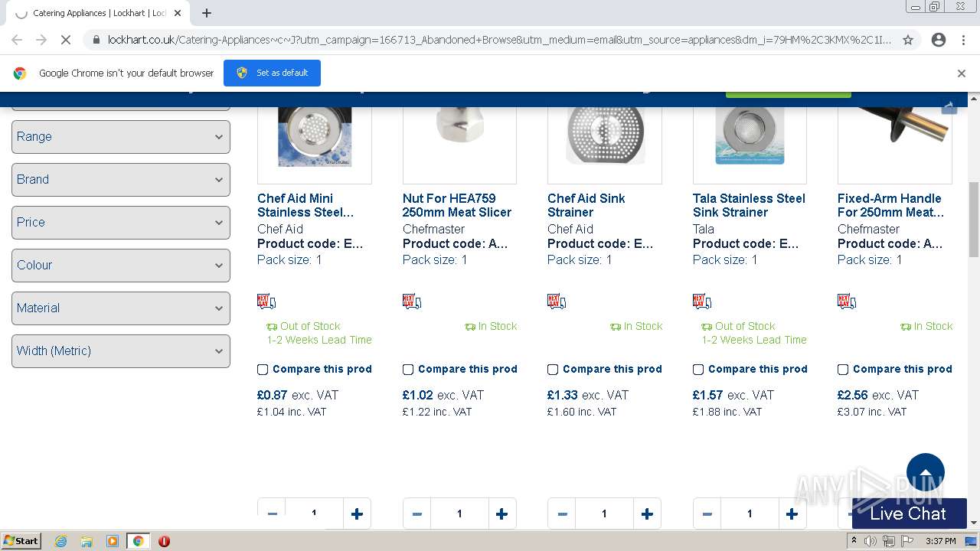Expand the Colour filter
This screenshot has height=551, width=980.
pyautogui.click(x=121, y=266)
